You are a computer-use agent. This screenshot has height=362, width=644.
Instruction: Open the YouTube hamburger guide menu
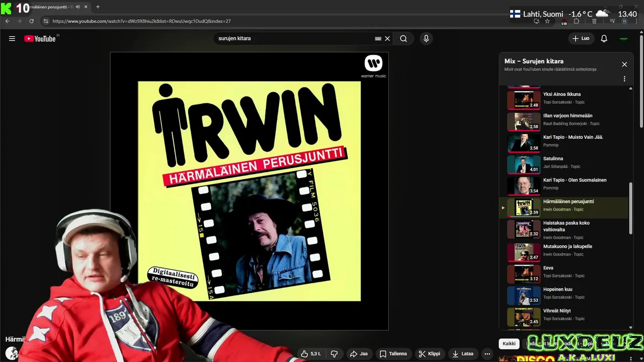click(12, 39)
